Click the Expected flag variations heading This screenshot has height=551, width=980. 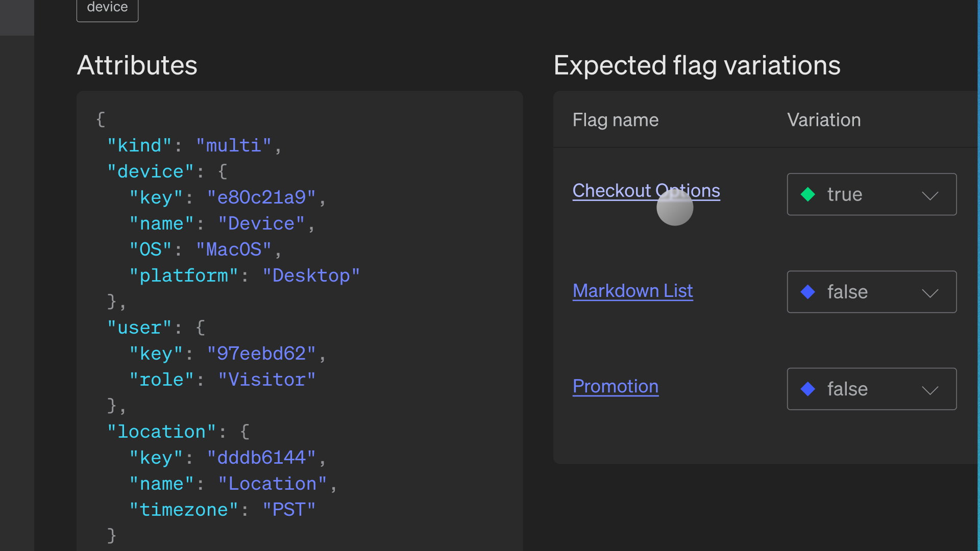click(x=697, y=65)
